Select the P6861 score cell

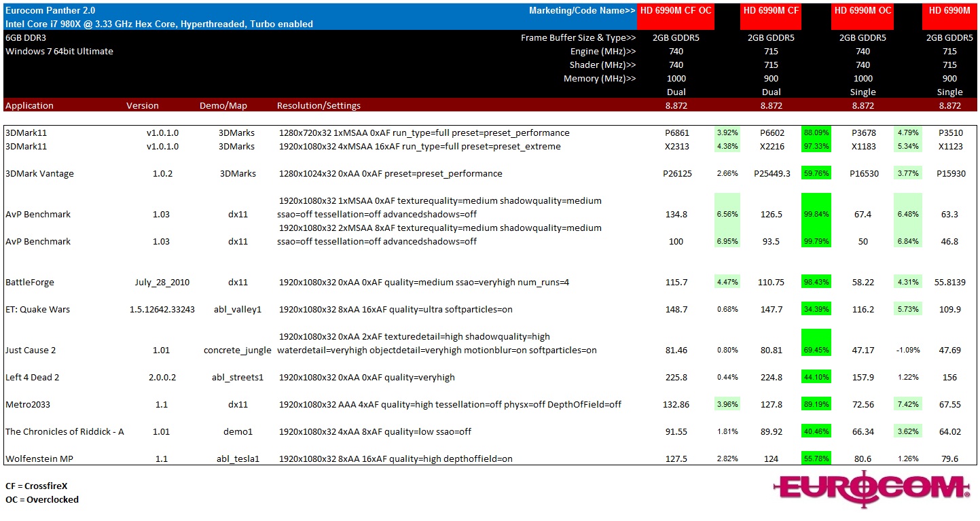point(676,132)
